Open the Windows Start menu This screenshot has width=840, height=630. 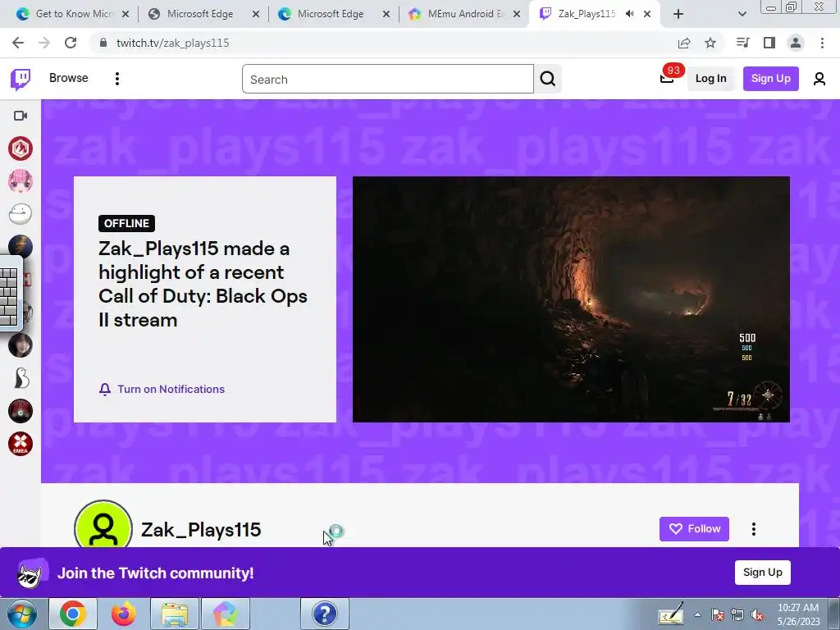21,614
